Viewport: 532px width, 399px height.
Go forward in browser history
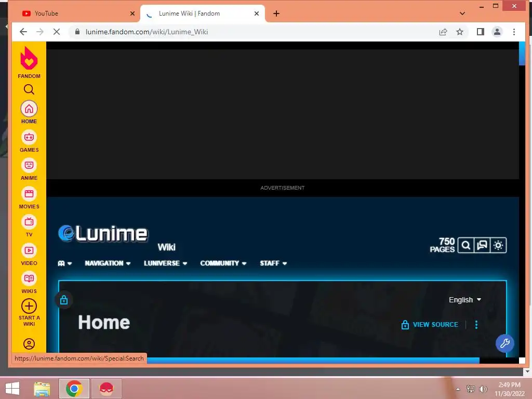point(39,32)
